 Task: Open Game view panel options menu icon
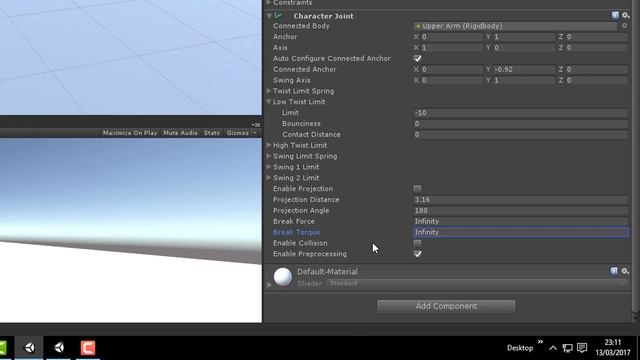point(256,124)
